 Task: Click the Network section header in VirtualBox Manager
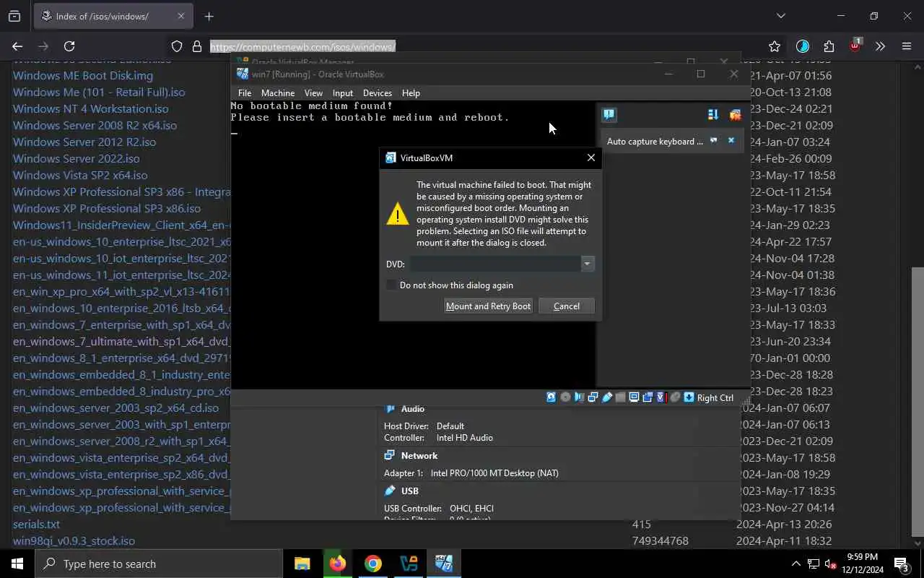tap(419, 456)
